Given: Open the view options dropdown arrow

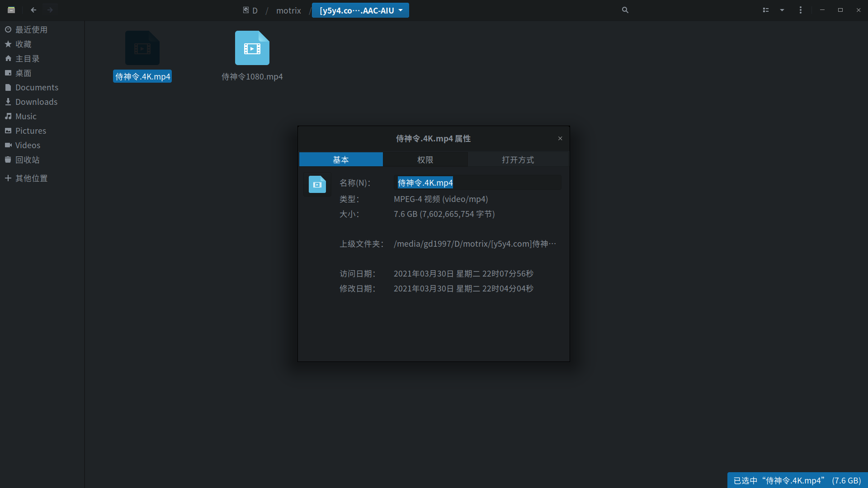Looking at the screenshot, I should pos(782,10).
